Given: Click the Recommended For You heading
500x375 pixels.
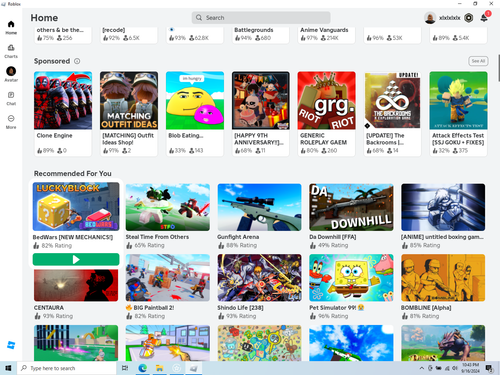Looking at the screenshot, I should coord(73,173).
